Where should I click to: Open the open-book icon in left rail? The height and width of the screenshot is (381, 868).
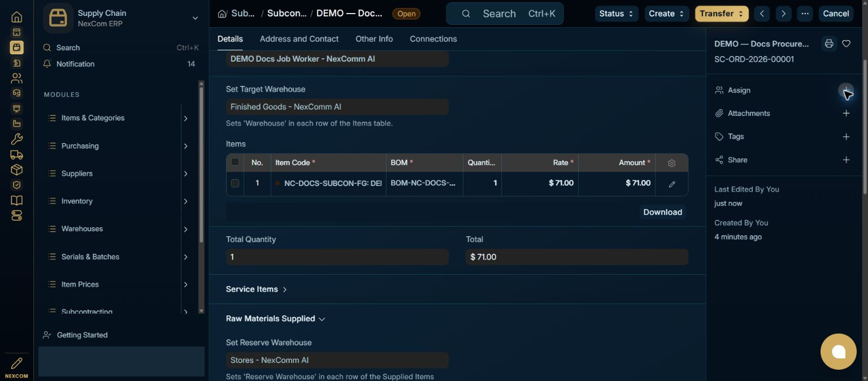(x=16, y=200)
